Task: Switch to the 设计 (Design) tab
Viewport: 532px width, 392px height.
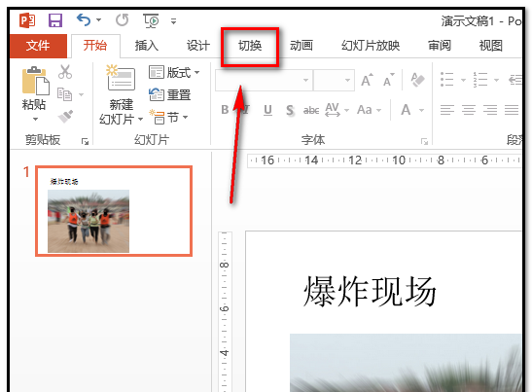Action: (x=198, y=45)
